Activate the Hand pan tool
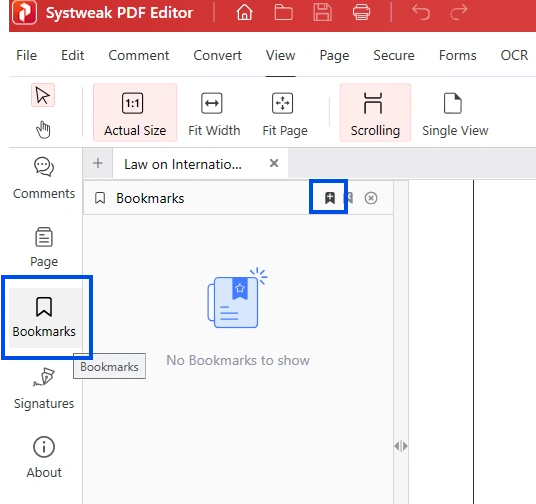536x504 pixels. coord(43,130)
